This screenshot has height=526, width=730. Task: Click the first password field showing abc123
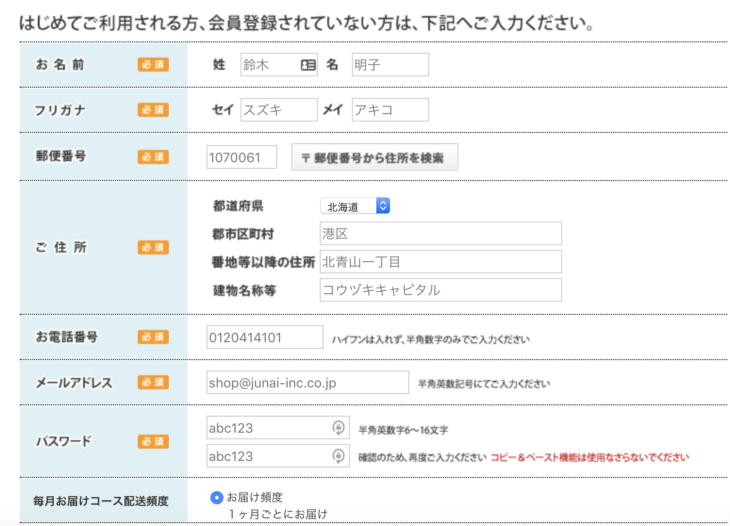(x=278, y=427)
